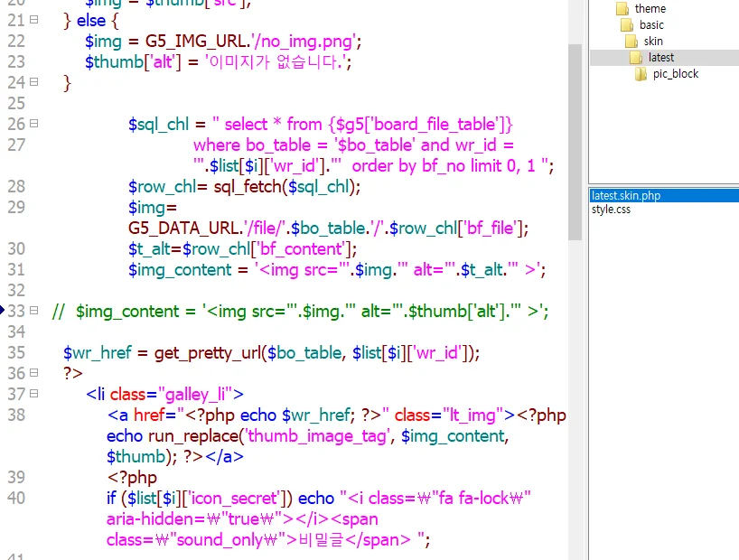
Task: Toggle the fold marker at line 24
Action: [x=33, y=82]
